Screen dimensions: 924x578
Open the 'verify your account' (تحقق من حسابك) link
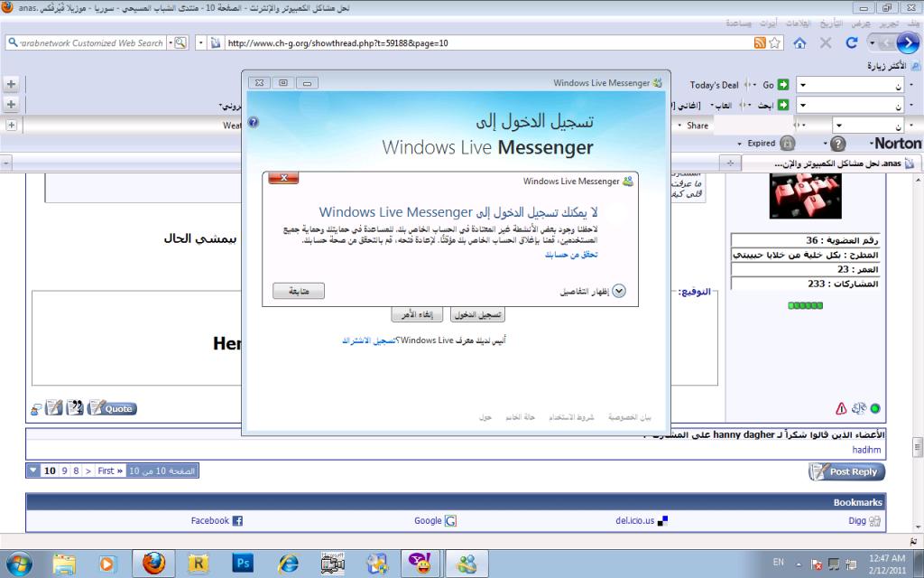572,256
